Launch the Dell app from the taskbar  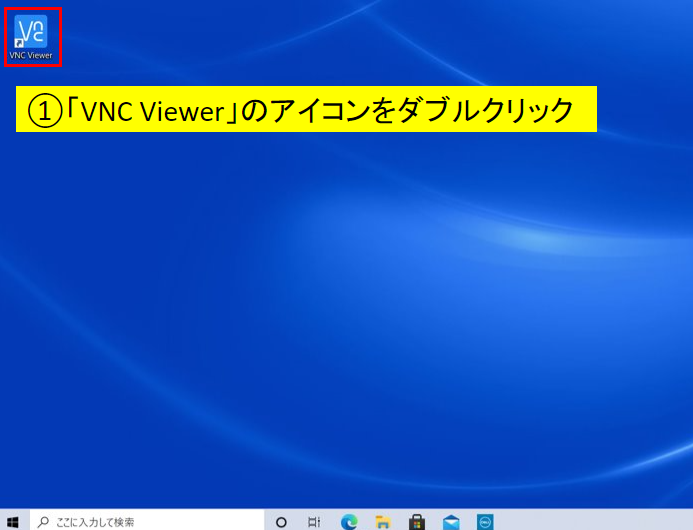(485, 521)
